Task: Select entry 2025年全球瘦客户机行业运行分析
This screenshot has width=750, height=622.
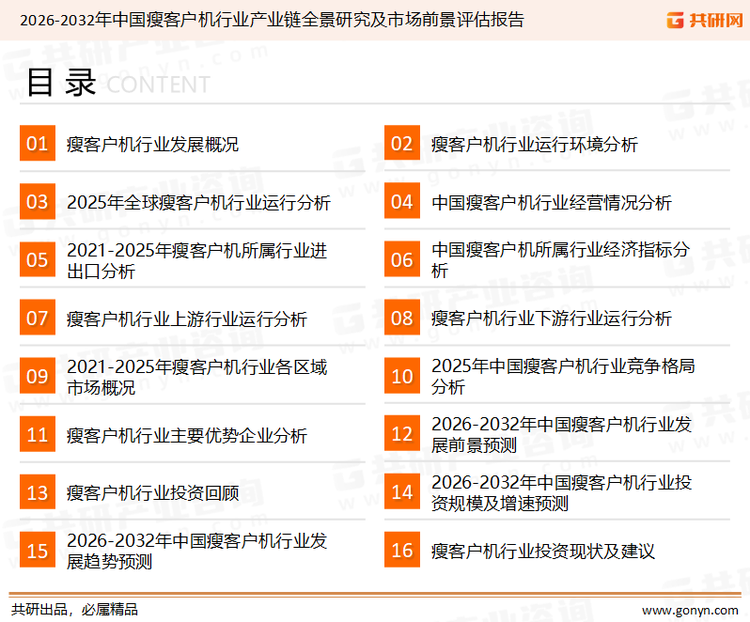Action: pos(199,202)
